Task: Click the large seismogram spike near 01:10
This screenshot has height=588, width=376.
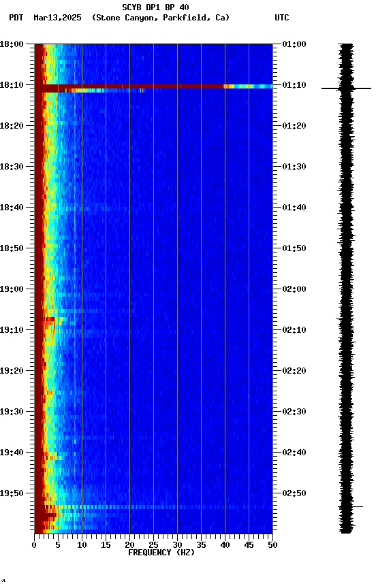Action: coord(346,88)
